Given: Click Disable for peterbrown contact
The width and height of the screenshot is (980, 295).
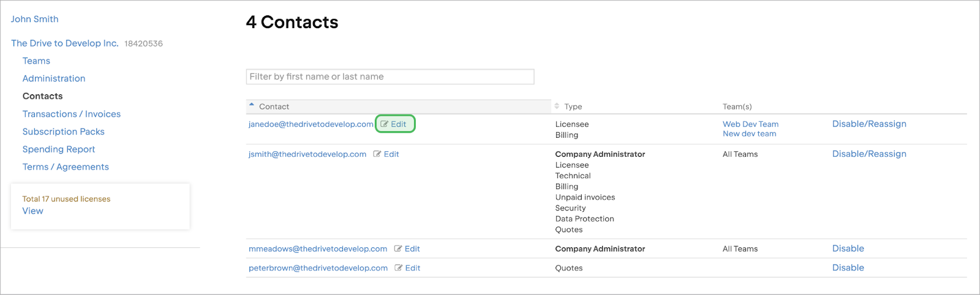Looking at the screenshot, I should (848, 268).
